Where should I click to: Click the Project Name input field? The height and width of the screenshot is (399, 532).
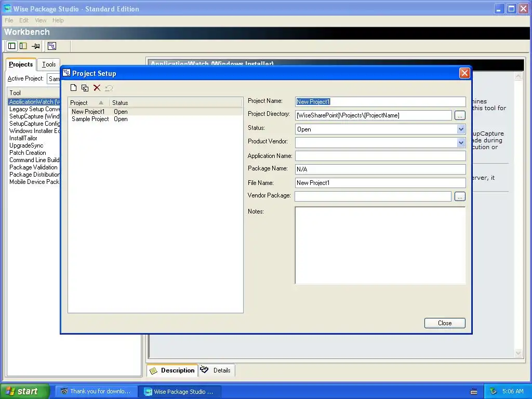(380, 102)
